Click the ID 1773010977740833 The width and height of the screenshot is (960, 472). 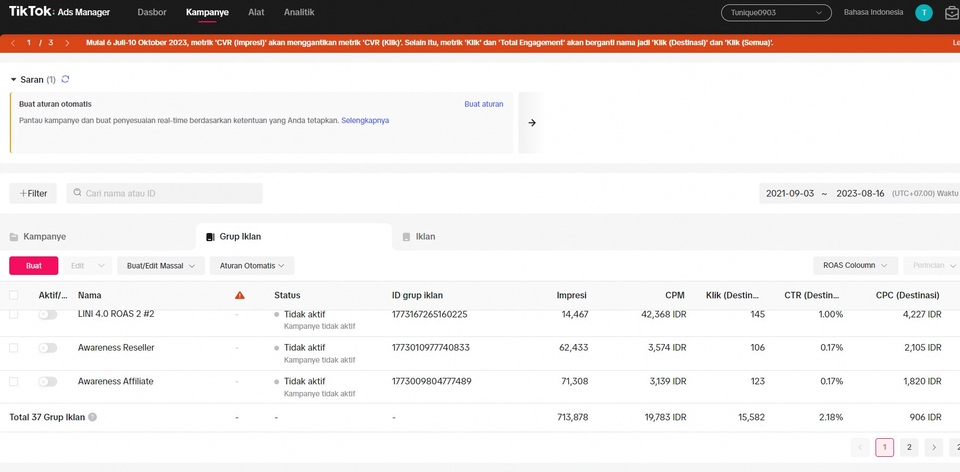click(430, 347)
